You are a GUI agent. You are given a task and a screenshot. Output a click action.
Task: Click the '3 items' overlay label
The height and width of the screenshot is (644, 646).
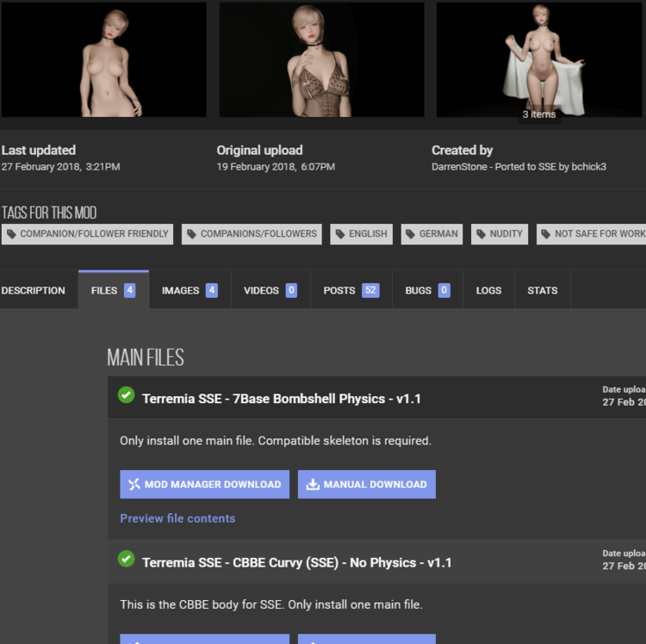(x=539, y=115)
